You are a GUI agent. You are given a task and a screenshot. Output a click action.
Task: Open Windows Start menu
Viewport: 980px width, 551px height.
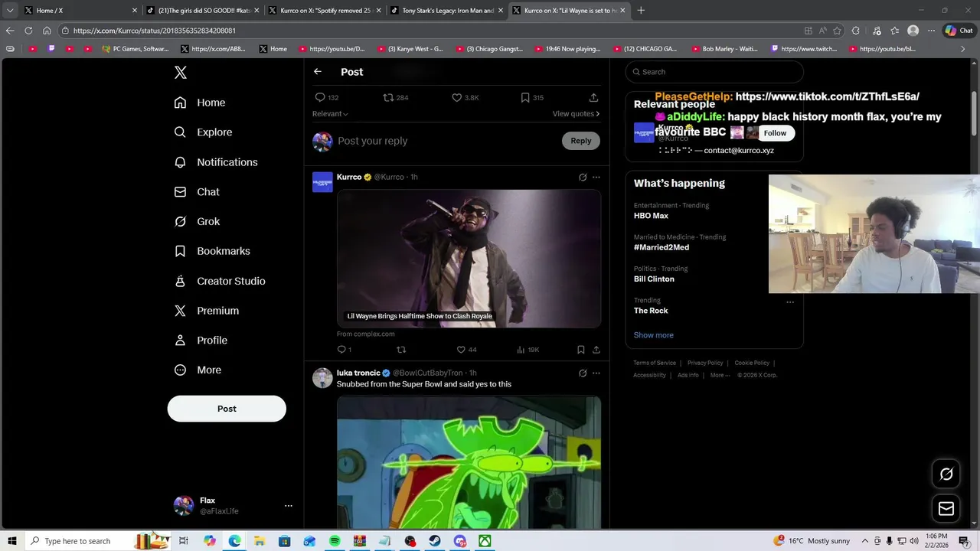tap(11, 541)
